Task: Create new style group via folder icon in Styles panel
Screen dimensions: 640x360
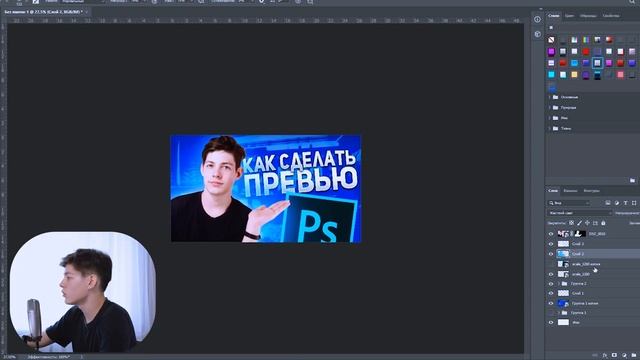Action: (632, 180)
